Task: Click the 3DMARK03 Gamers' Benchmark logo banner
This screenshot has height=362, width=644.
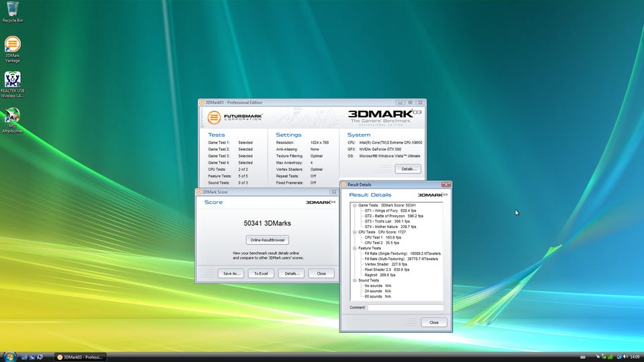Action: coord(384,117)
